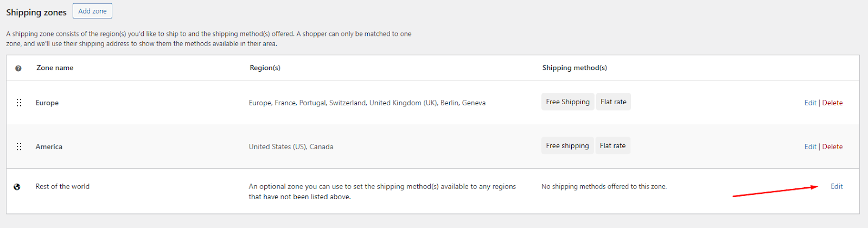Viewport: 868px width, 228px height.
Task: Click the globe icon for Rest of the world
Action: click(x=17, y=187)
